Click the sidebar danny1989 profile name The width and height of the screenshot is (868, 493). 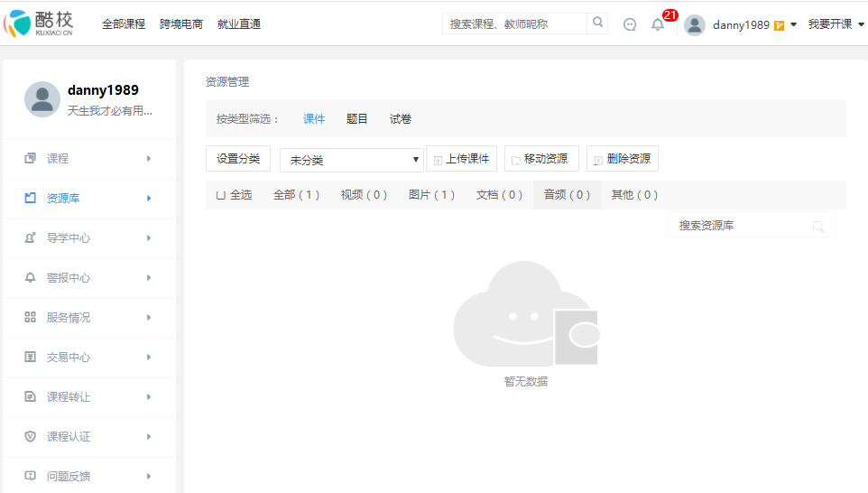[x=103, y=90]
